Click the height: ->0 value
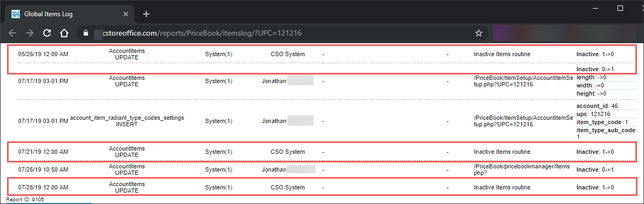Viewport: 644px width, 204px height. click(x=592, y=93)
